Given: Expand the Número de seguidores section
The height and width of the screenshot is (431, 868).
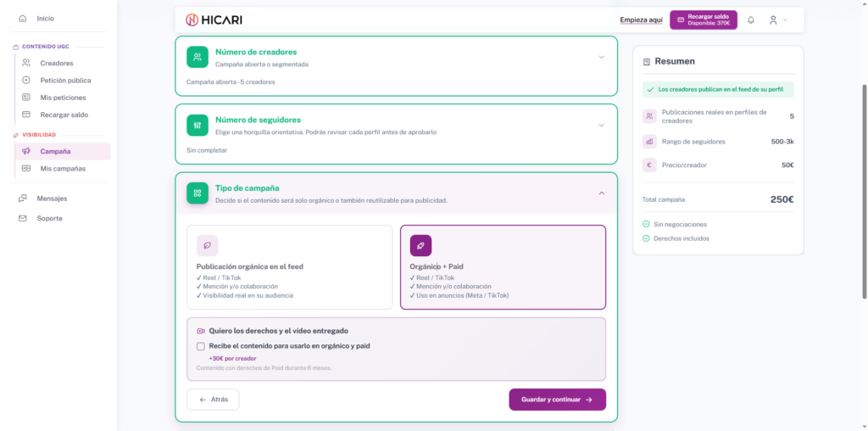Looking at the screenshot, I should pyautogui.click(x=601, y=125).
